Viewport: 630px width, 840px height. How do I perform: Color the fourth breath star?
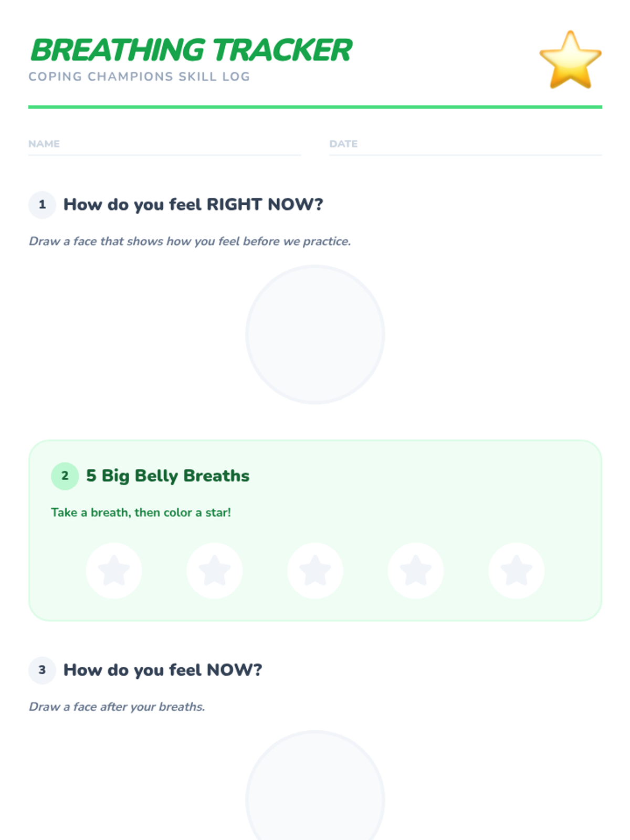click(416, 571)
